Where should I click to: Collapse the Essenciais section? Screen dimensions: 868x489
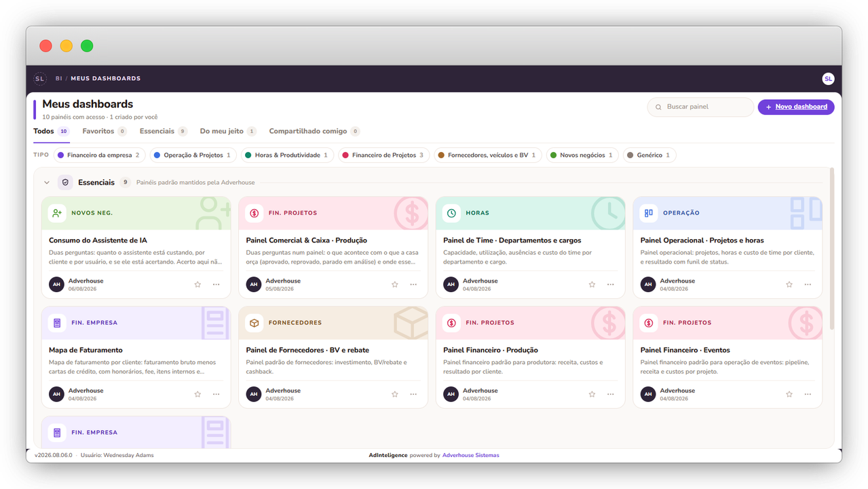(47, 182)
